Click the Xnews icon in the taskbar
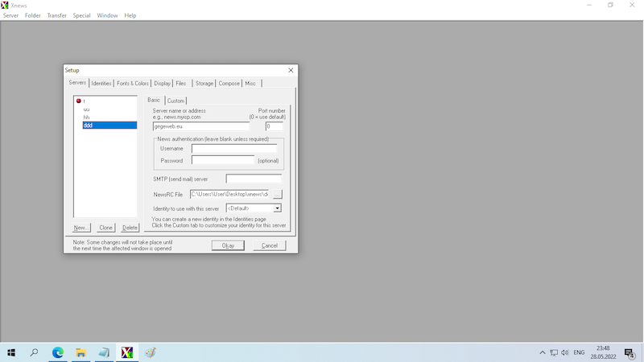The width and height of the screenshot is (644, 362). coord(126,352)
